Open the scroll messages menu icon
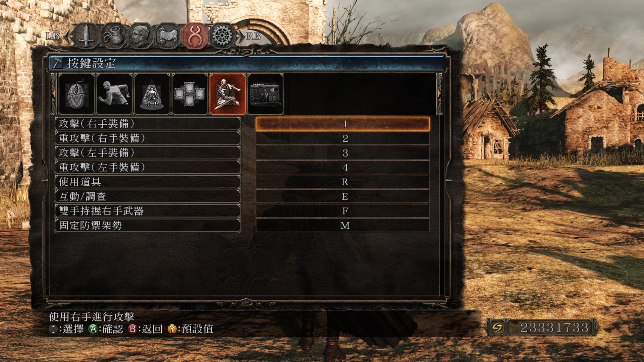 pos(168,36)
